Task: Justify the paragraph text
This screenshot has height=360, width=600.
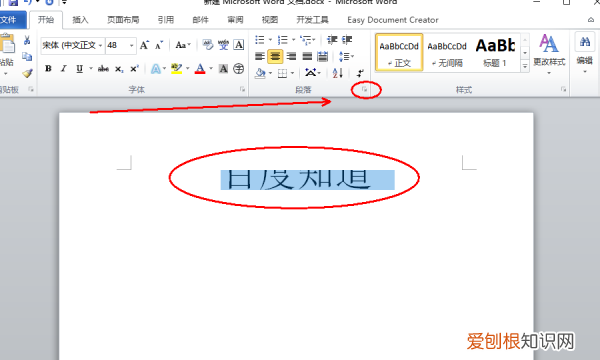Action: [307, 57]
